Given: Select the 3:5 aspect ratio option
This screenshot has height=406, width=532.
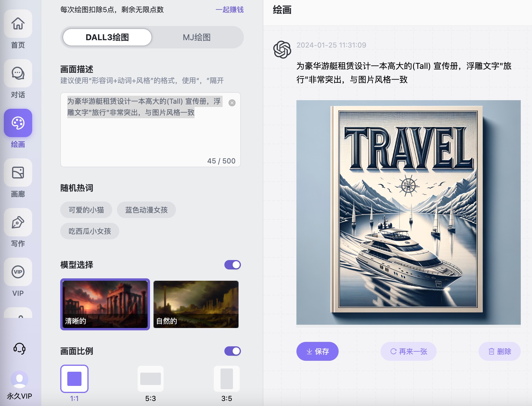Looking at the screenshot, I should click(x=227, y=379).
